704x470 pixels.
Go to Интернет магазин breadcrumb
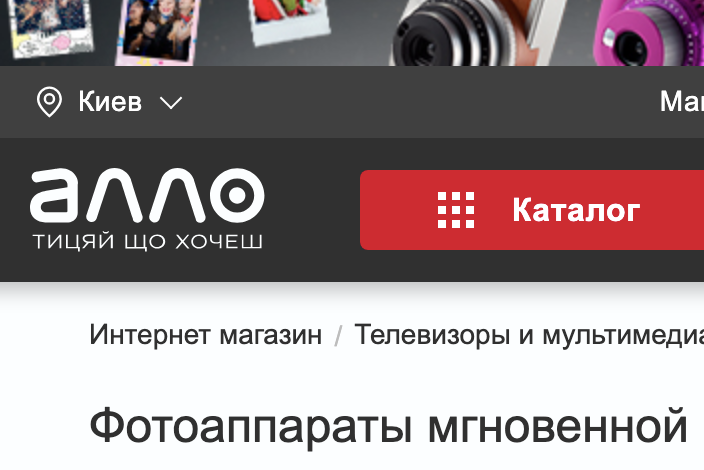tap(206, 335)
